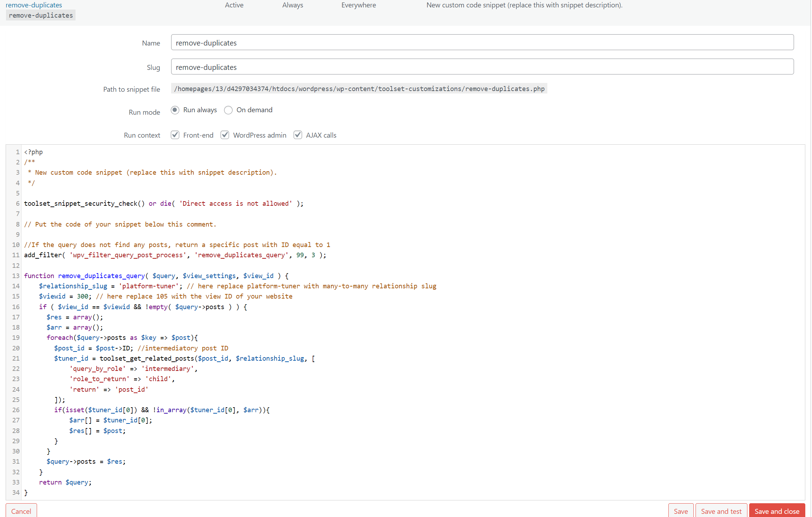Click the Name input field
Viewport: 812px width, 517px height.
tap(482, 42)
